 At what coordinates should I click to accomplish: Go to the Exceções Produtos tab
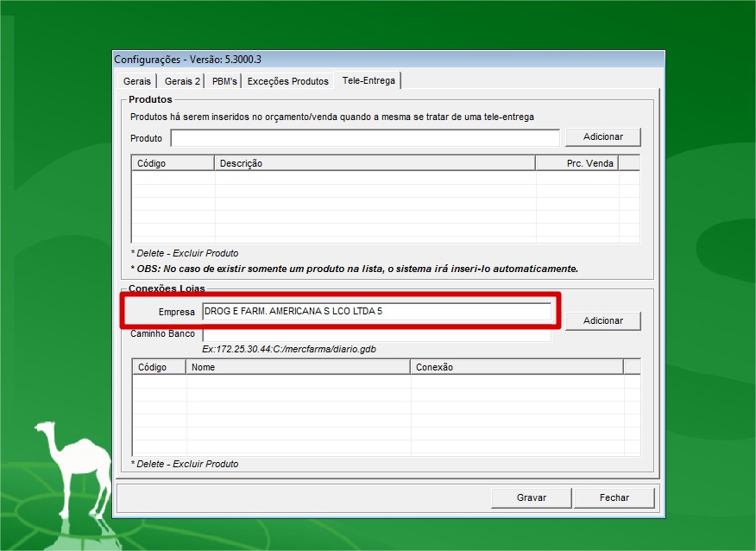point(288,81)
